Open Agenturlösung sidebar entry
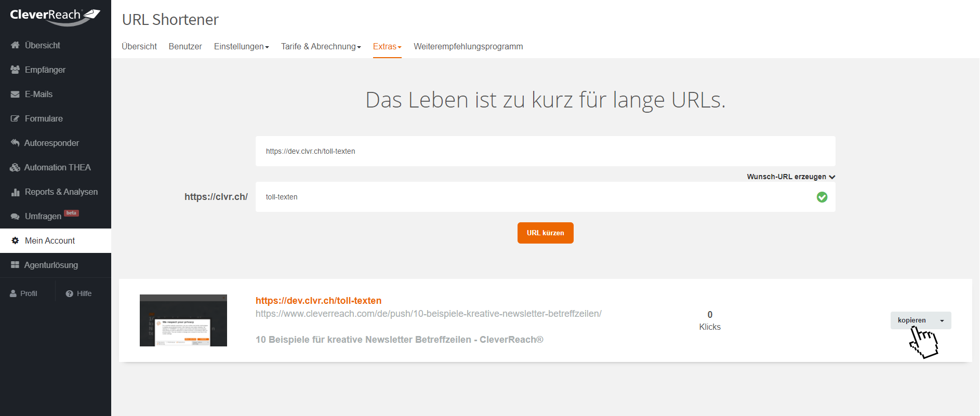This screenshot has width=980, height=416. pos(56,265)
